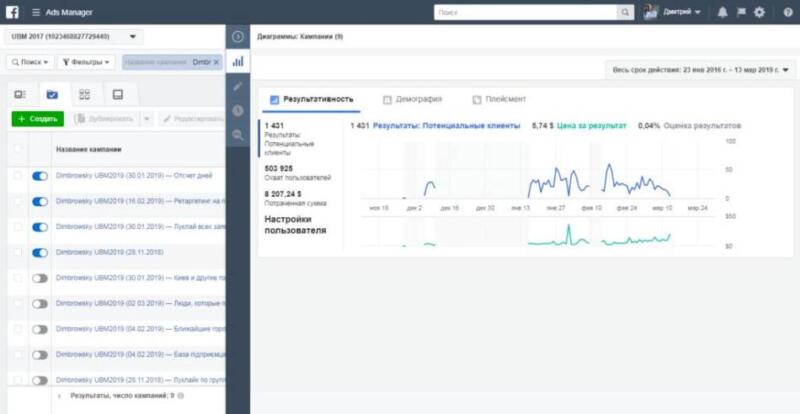Click the green Создать button

pos(37,118)
